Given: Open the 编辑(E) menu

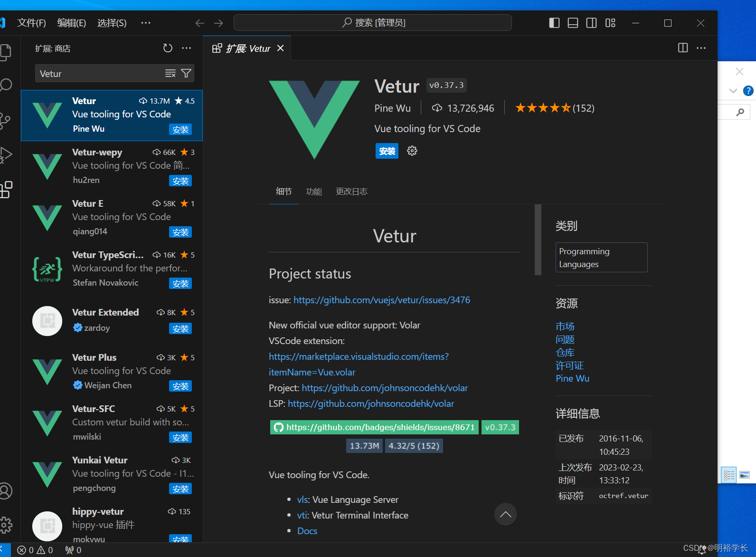Looking at the screenshot, I should point(72,23).
